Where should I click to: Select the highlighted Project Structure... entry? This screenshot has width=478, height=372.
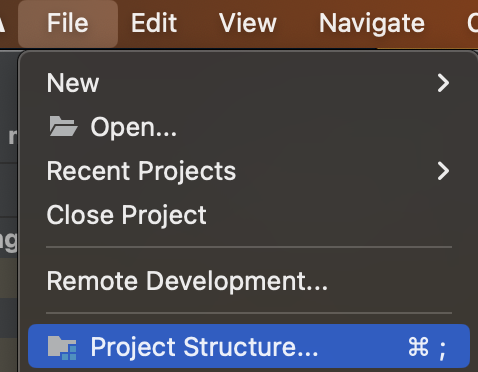(x=249, y=346)
